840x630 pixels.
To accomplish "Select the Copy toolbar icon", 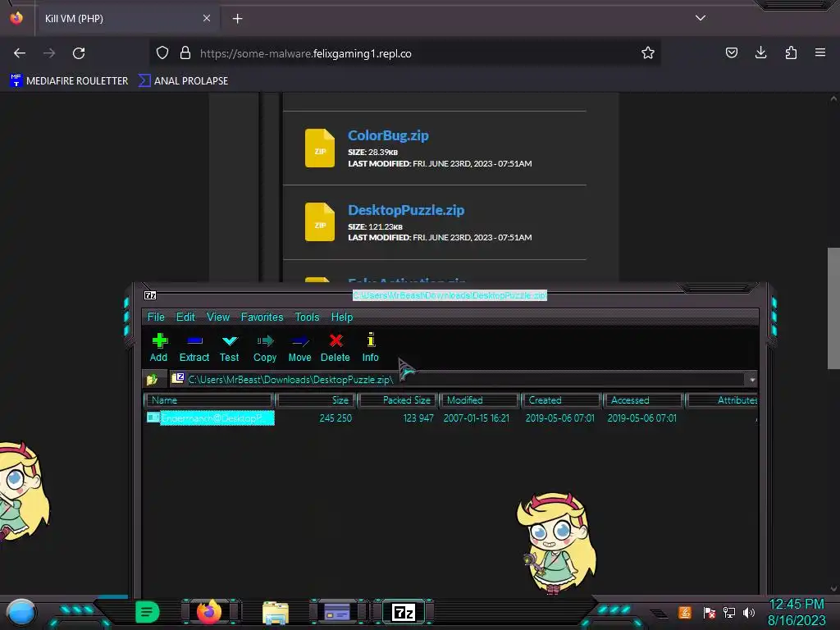I will click(265, 347).
